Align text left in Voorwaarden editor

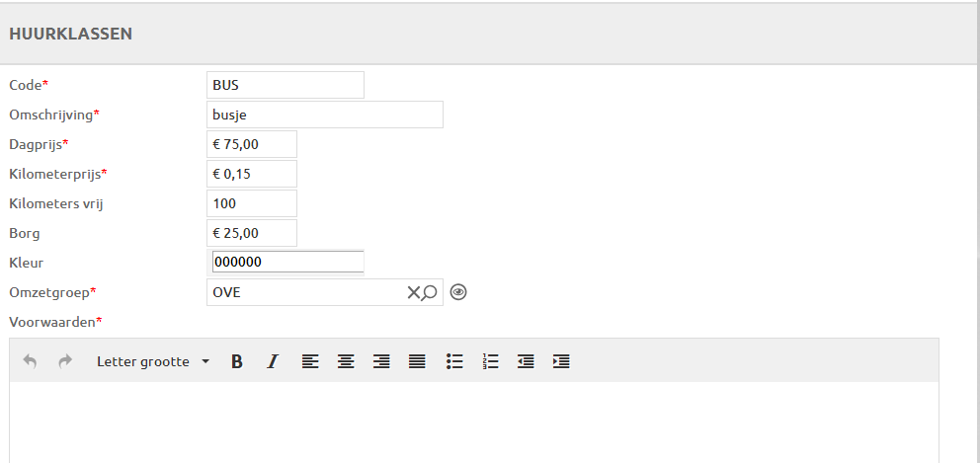[310, 361]
